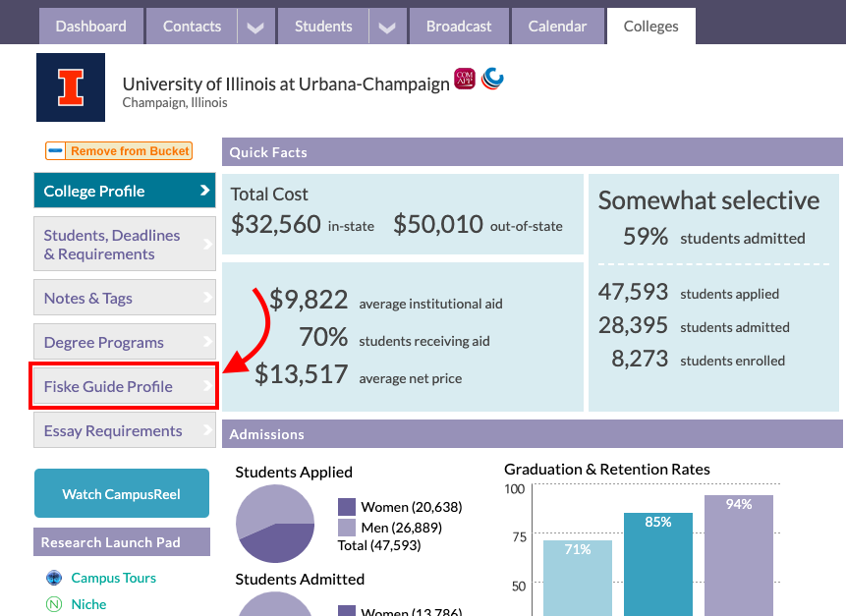Open Essay Requirements section
Image resolution: width=846 pixels, height=616 pixels.
click(125, 430)
